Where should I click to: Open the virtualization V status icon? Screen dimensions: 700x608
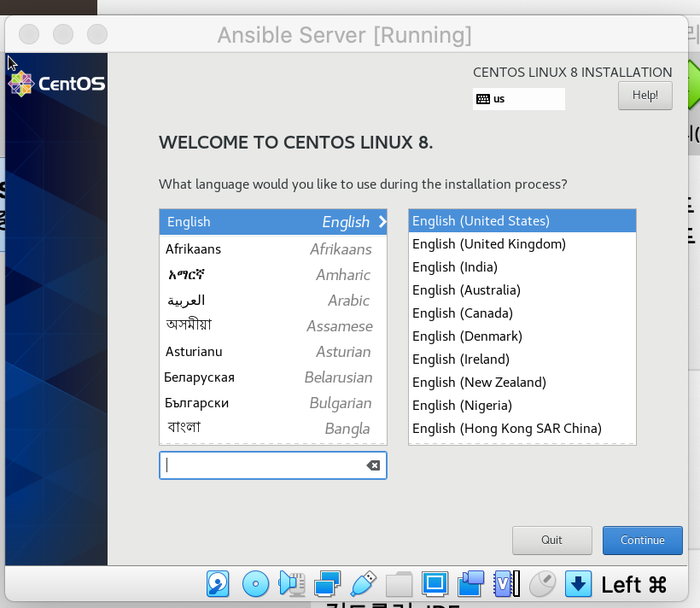507,583
